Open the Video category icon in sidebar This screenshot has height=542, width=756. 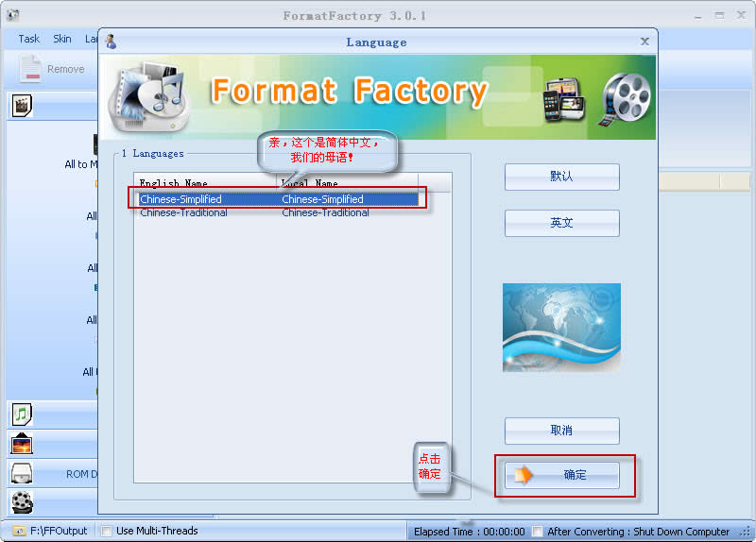[22, 105]
